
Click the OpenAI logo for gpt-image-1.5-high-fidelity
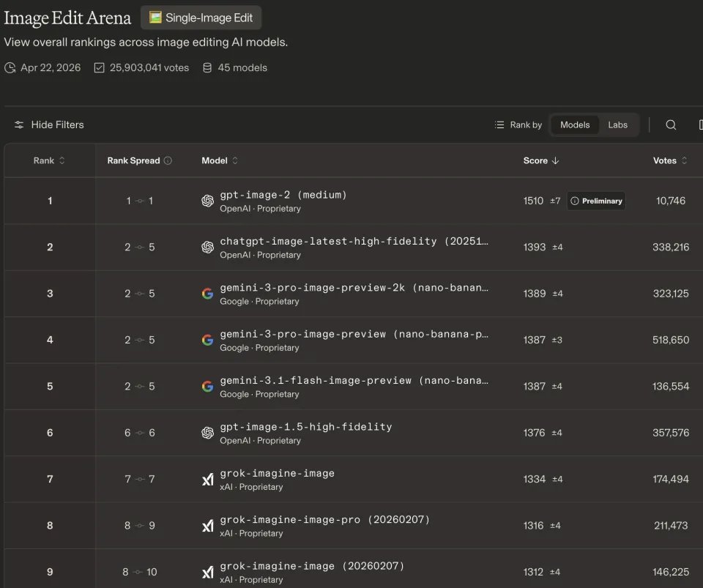click(x=208, y=433)
